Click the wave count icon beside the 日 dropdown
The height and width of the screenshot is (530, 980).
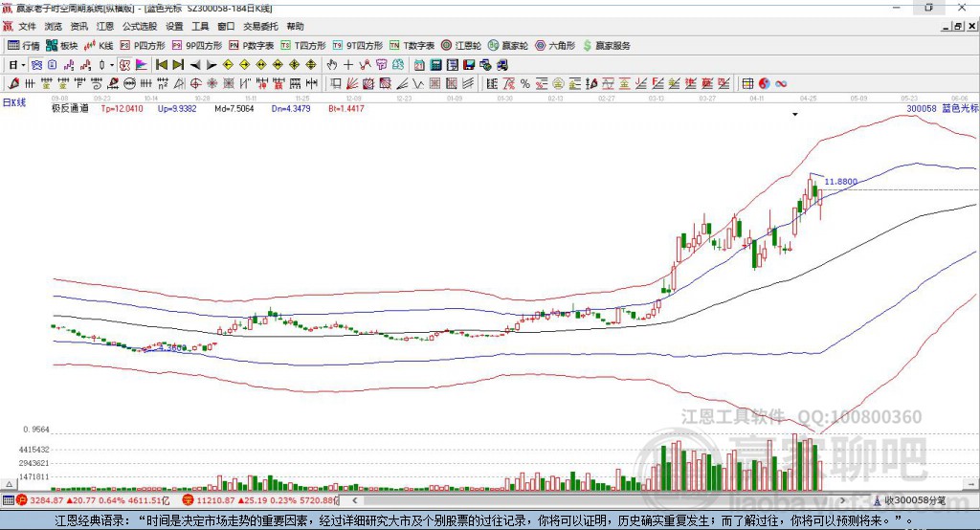click(x=69, y=65)
